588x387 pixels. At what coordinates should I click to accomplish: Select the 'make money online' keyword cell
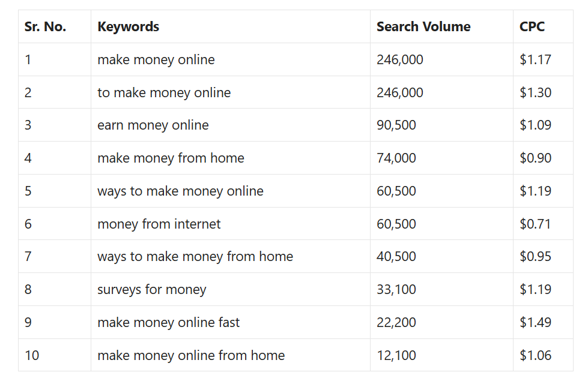tap(156, 60)
